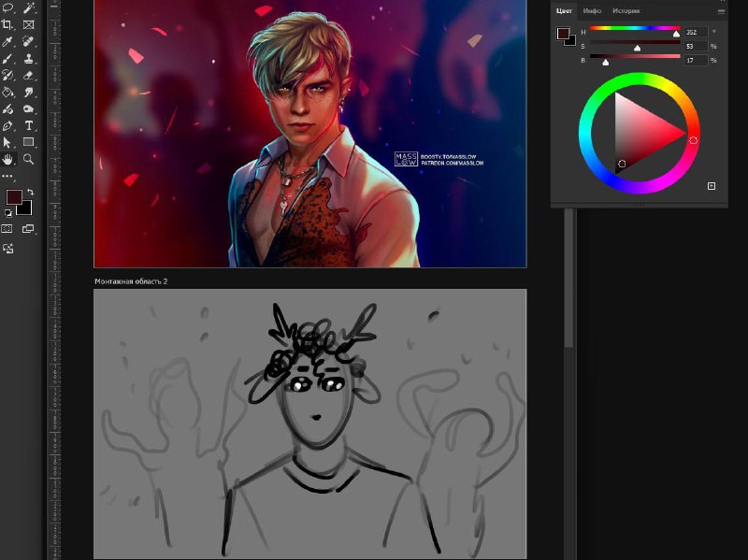Viewport: 748px width, 560px height.
Task: Switch to the Инфо tab
Action: (592, 11)
